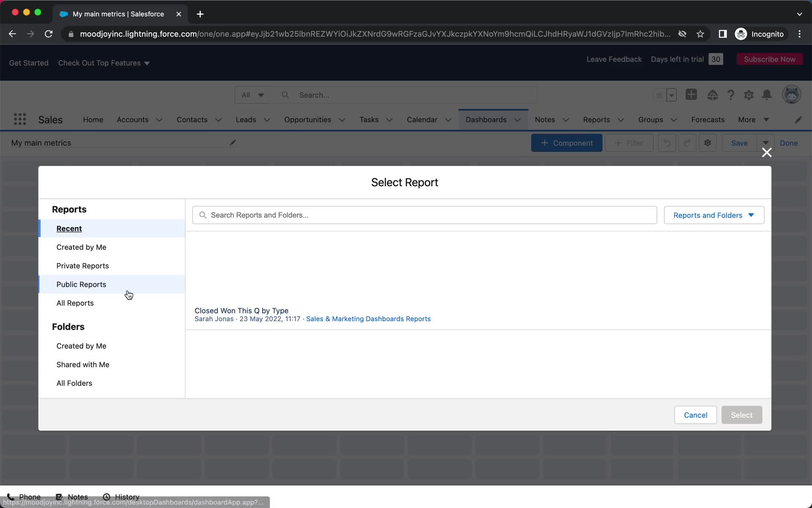This screenshot has width=812, height=508.
Task: Select Created by Me under Reports
Action: tap(112, 247)
